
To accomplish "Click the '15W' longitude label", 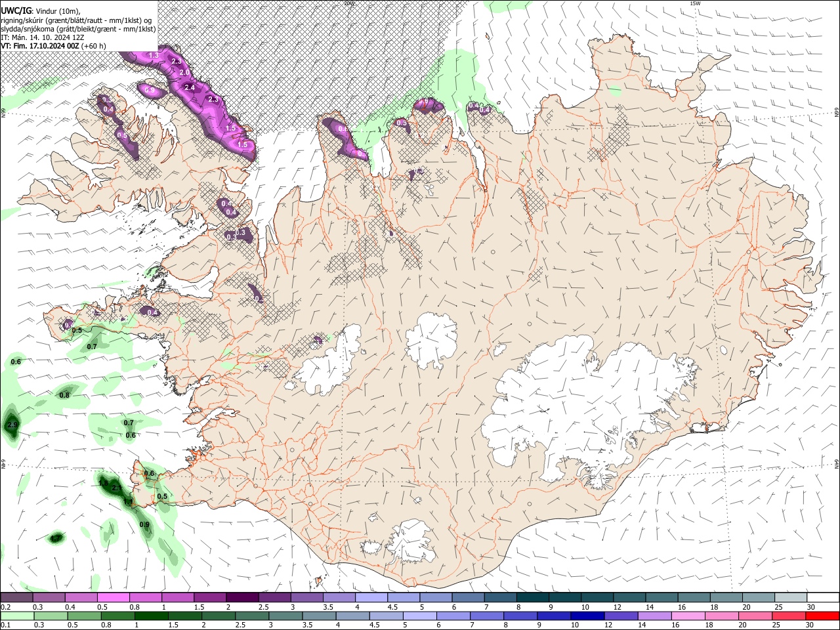I will [x=695, y=3].
